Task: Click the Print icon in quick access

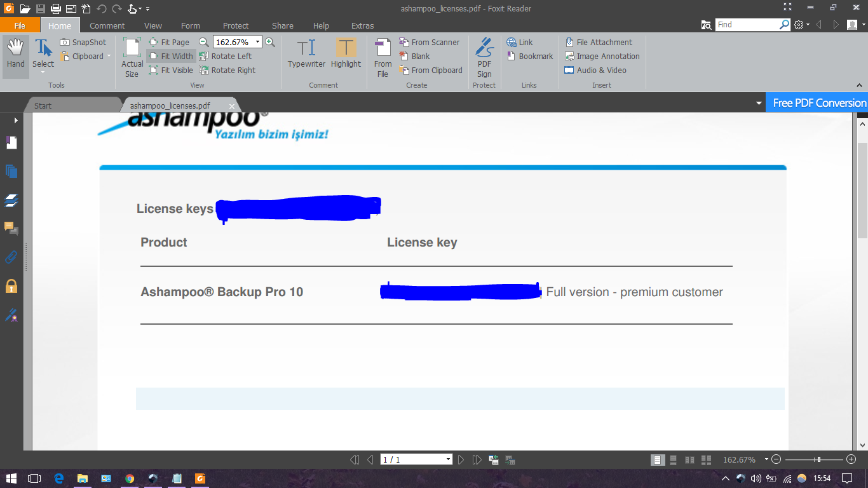Action: click(x=56, y=9)
